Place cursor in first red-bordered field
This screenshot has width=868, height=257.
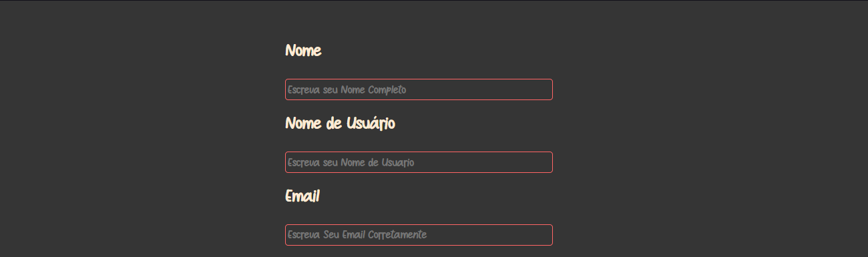pyautogui.click(x=419, y=89)
